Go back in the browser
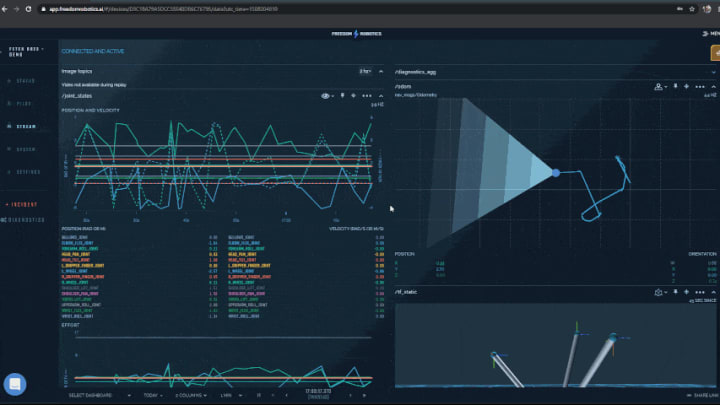This screenshot has height=405, width=720. click(x=5, y=9)
